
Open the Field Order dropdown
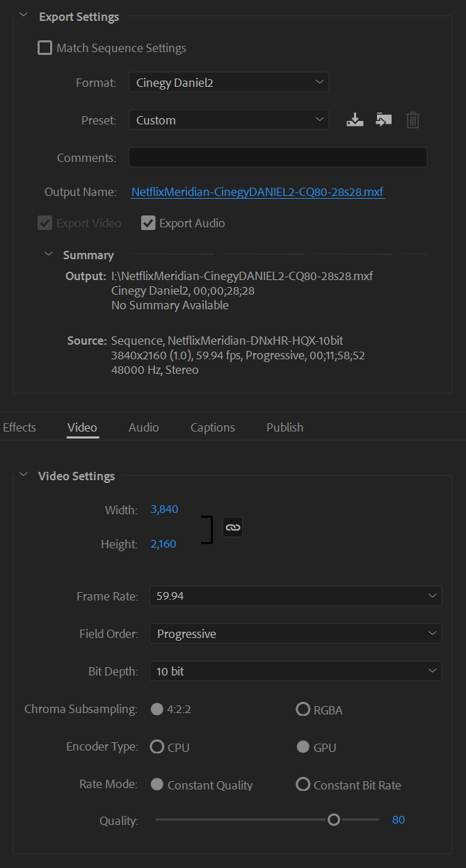tap(296, 634)
